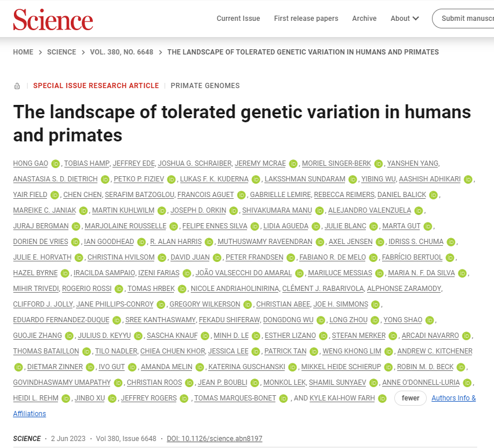Follow the DOI 10.1126/science.abn8197 link
494x448 pixels.
click(x=214, y=439)
